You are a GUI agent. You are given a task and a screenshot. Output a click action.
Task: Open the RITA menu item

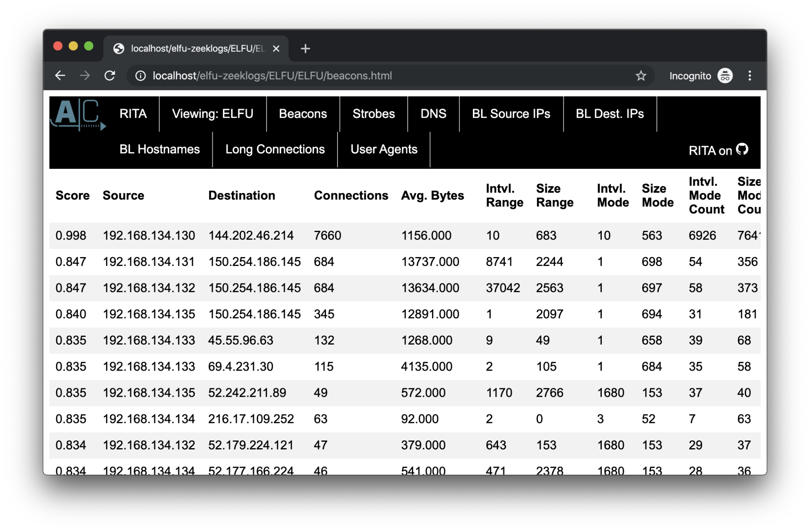point(133,114)
